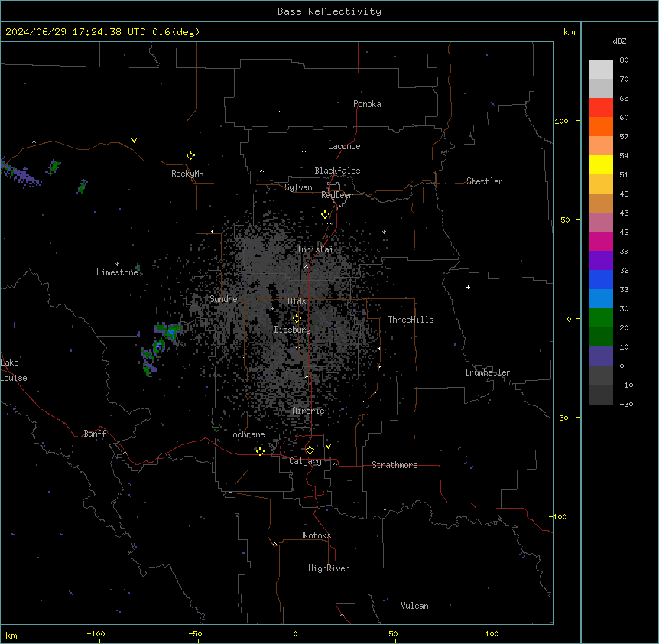Click the Sundre town label
659x644 pixels.
(223, 299)
